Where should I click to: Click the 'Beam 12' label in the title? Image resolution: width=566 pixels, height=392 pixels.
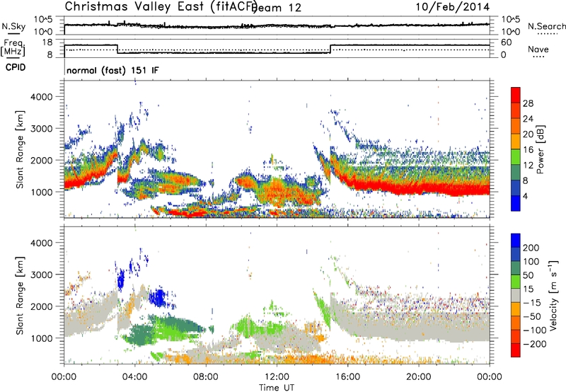tap(276, 8)
